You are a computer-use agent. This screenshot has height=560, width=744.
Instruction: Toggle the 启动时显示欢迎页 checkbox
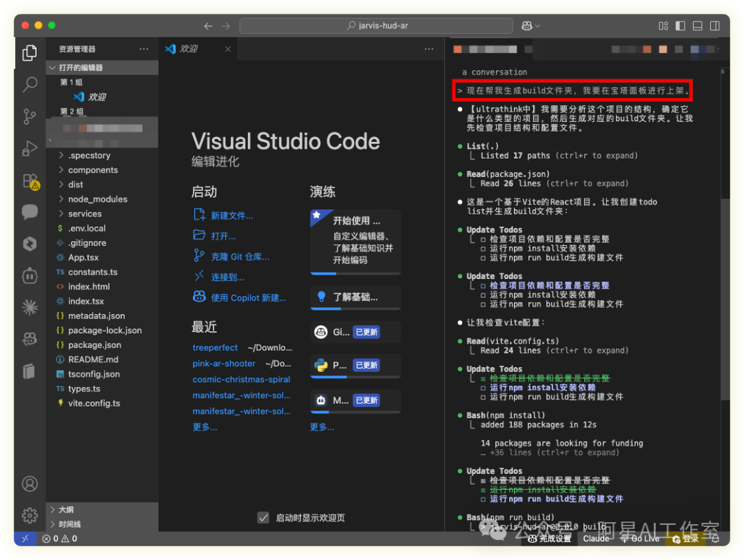tap(263, 517)
